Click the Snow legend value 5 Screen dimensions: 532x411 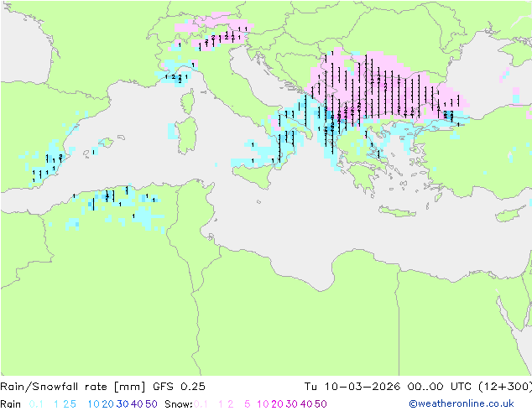(x=248, y=404)
